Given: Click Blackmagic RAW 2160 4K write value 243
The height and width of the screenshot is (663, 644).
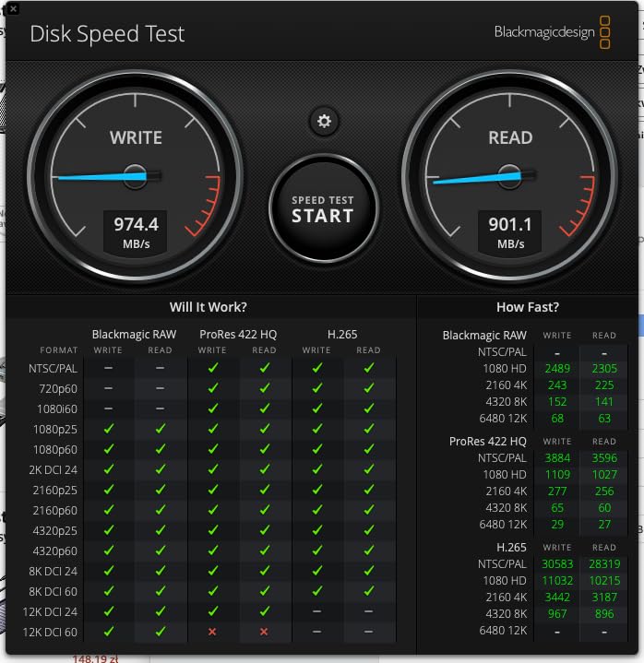Looking at the screenshot, I should (557, 385).
